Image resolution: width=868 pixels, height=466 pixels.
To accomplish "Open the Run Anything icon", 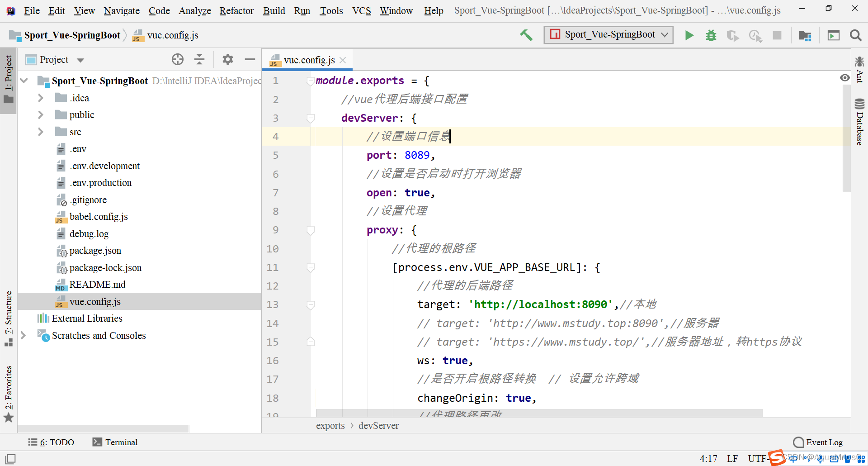I will coord(833,35).
